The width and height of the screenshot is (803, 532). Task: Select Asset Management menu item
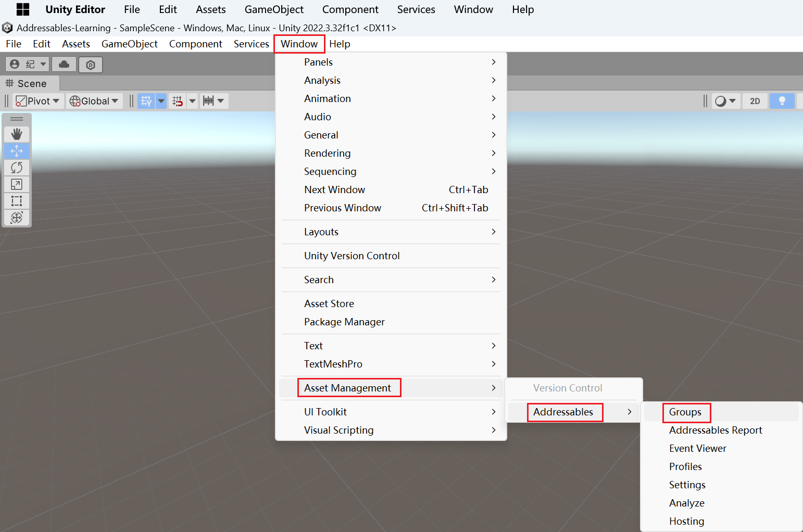tap(391, 388)
